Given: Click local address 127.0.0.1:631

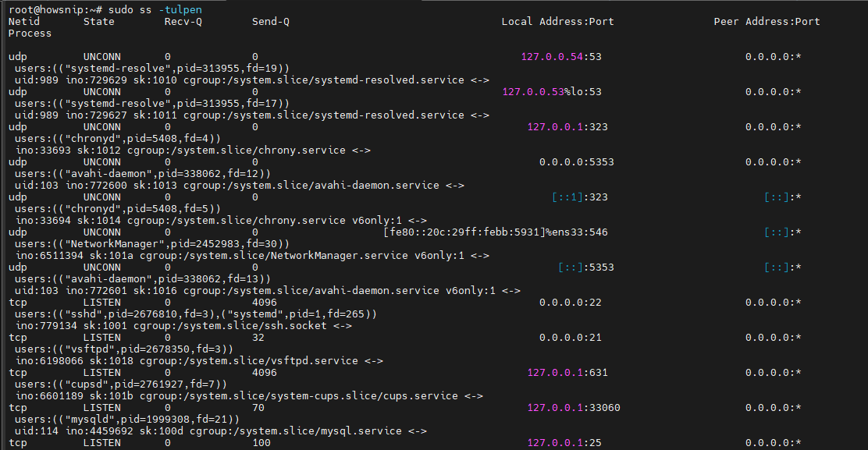Looking at the screenshot, I should 567,373.
